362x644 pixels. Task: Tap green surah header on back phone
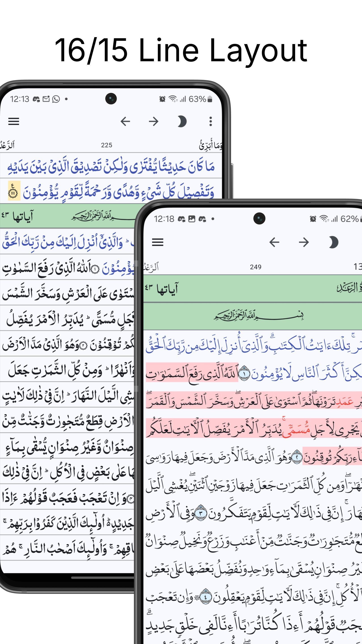click(67, 216)
